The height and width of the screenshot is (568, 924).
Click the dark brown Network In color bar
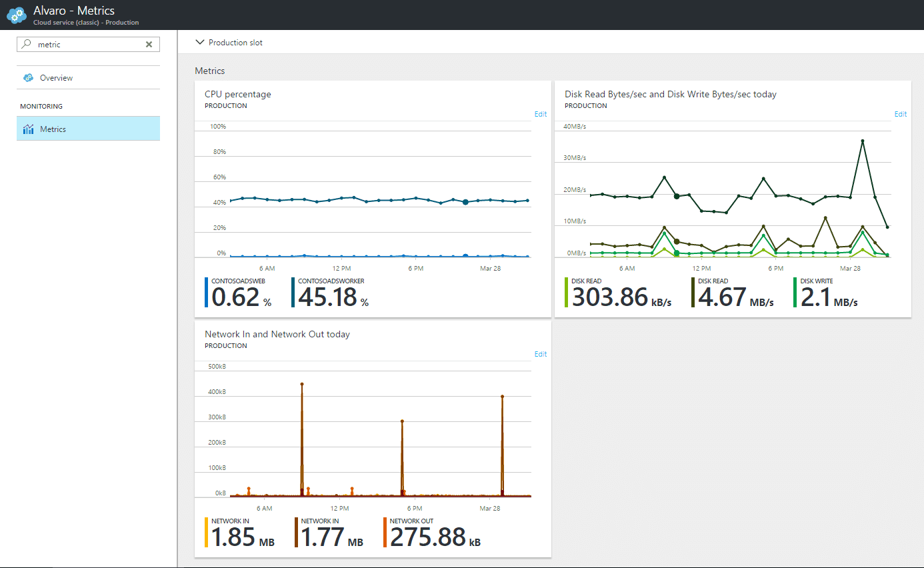point(296,532)
